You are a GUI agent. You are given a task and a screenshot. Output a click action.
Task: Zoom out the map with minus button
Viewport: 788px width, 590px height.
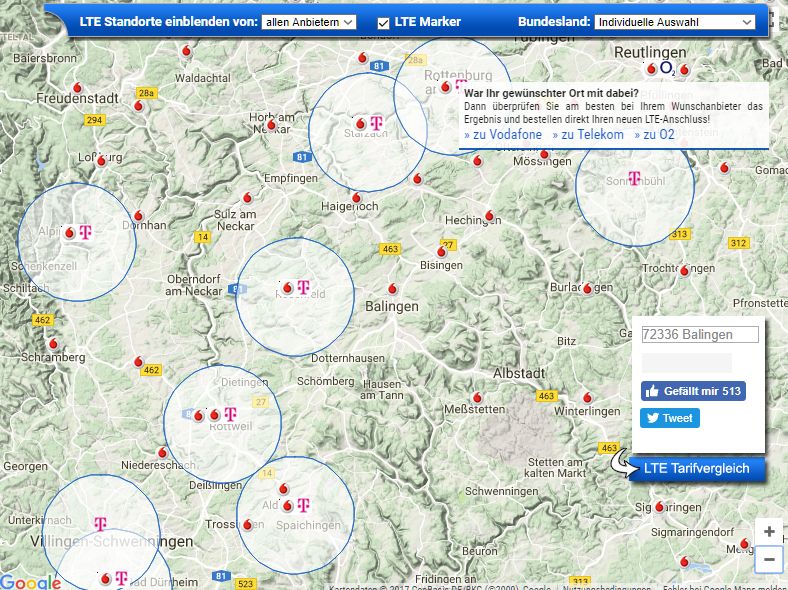point(768,559)
